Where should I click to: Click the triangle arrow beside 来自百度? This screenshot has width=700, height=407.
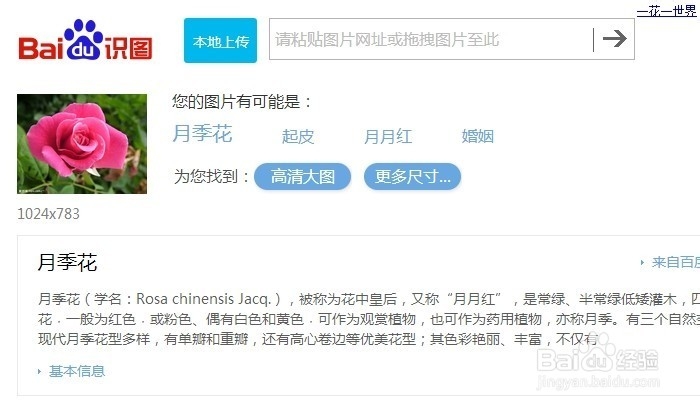pyautogui.click(x=642, y=262)
